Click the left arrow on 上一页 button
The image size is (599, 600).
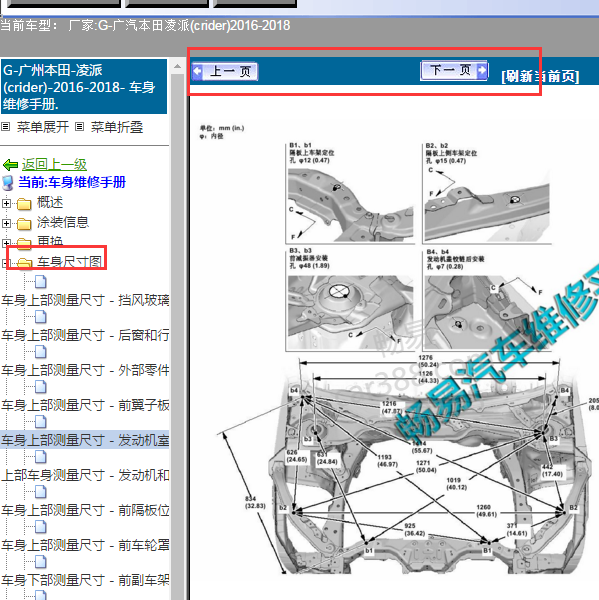pos(198,71)
